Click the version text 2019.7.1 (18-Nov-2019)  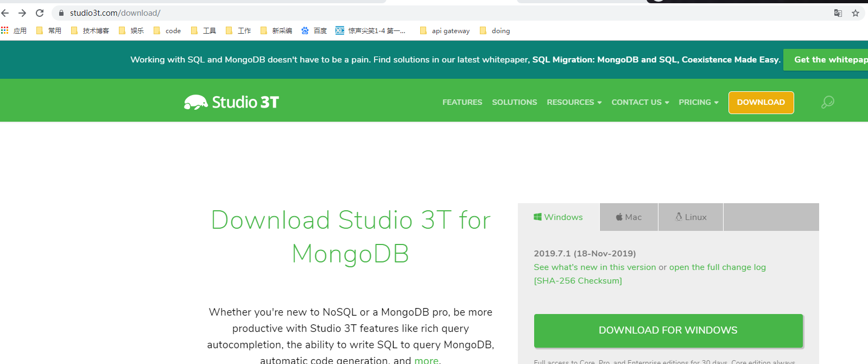pyautogui.click(x=585, y=253)
